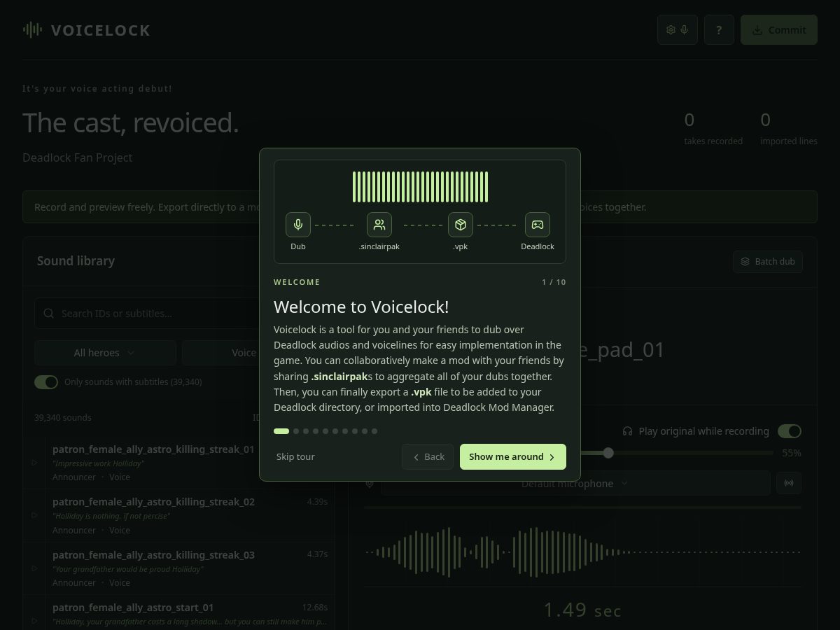Click the Sound library heading

[76, 261]
